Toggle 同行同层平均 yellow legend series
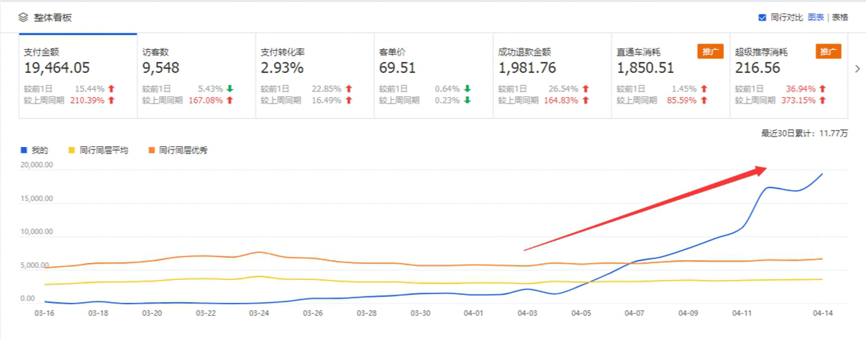Viewport: 868px width, 340px height. (x=98, y=151)
